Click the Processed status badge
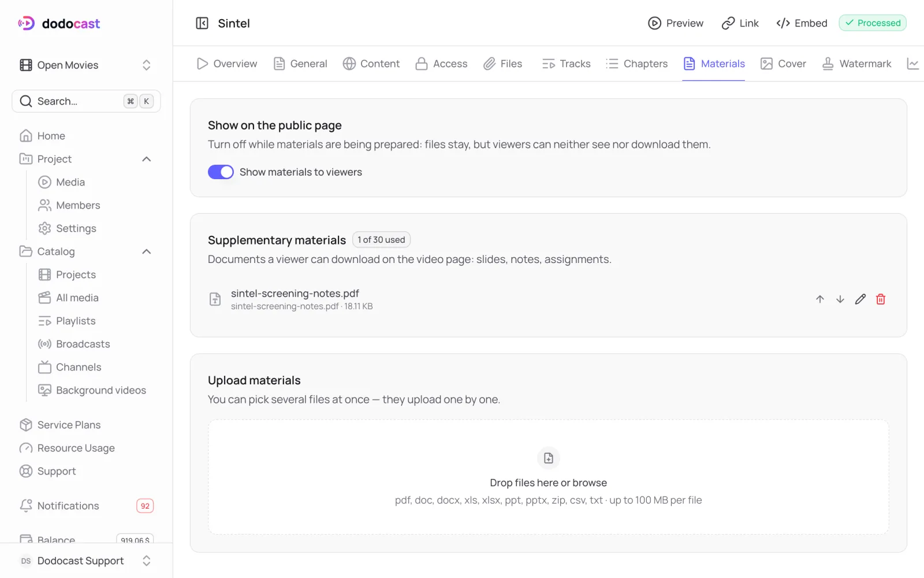This screenshot has width=924, height=578. coord(873,23)
